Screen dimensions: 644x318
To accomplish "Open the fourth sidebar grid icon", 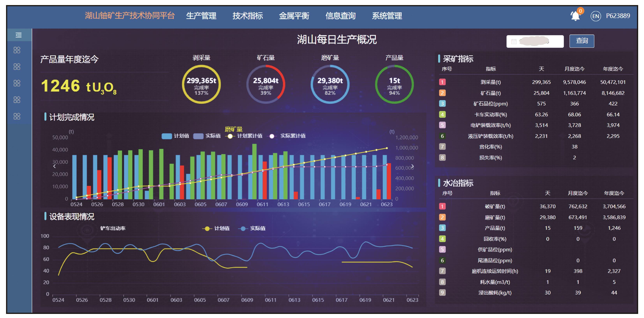I will coord(17,100).
